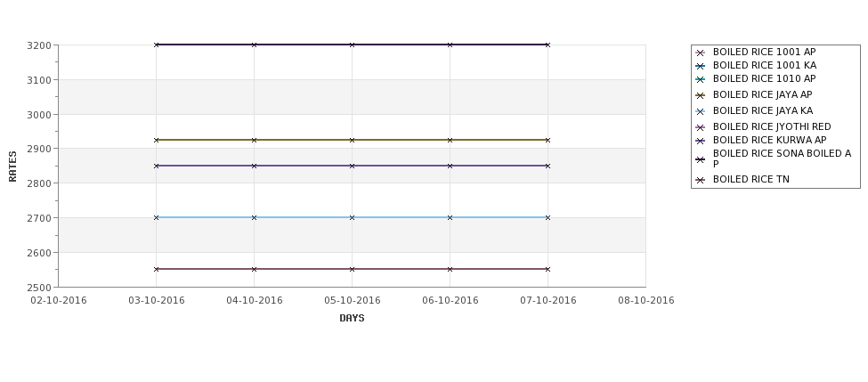Click the 2550 data point on 06-10-2016
The width and height of the screenshot is (868, 382).
click(x=450, y=269)
